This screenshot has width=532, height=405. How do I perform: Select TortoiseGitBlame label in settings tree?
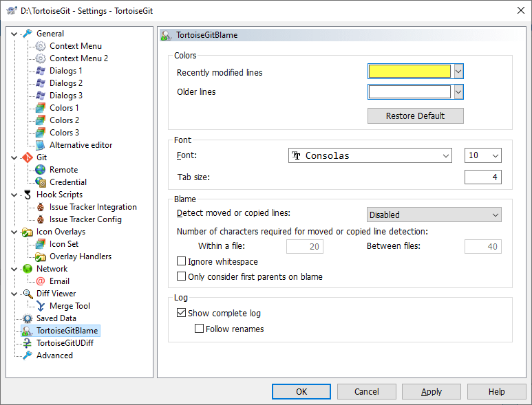pyautogui.click(x=67, y=331)
